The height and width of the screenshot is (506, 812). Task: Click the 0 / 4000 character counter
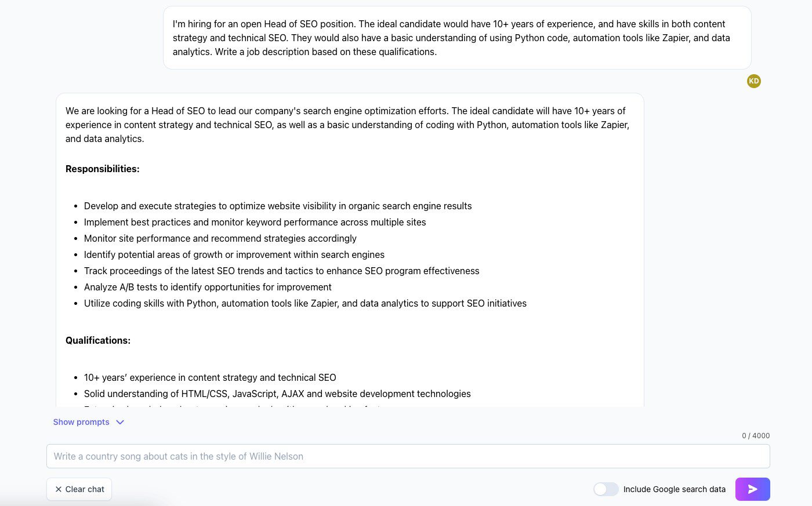click(x=755, y=436)
